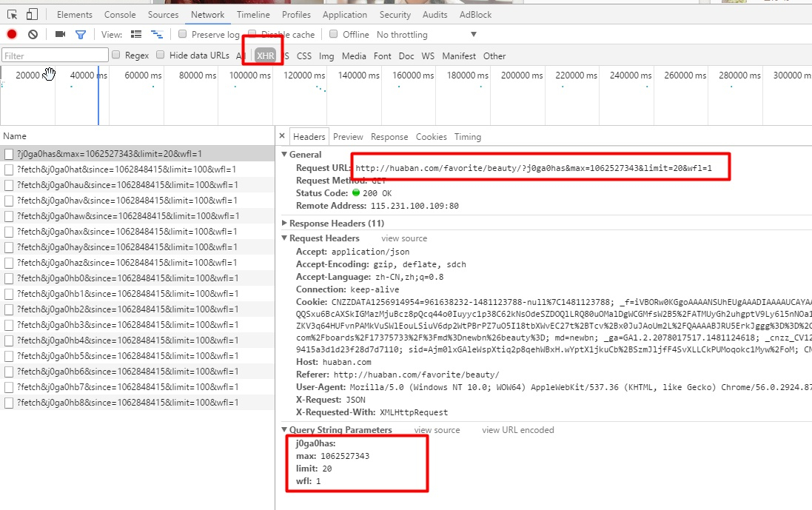
Task: Enable the Preserve log checkbox
Action: pos(183,34)
